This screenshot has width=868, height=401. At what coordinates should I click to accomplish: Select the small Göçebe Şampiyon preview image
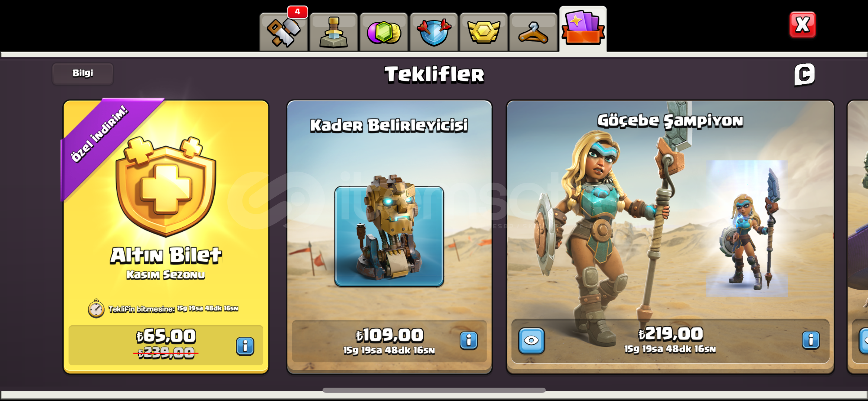(x=747, y=228)
